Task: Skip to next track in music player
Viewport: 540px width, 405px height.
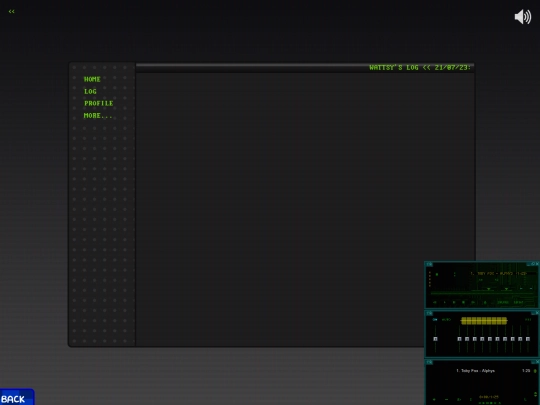Action: coord(473,302)
